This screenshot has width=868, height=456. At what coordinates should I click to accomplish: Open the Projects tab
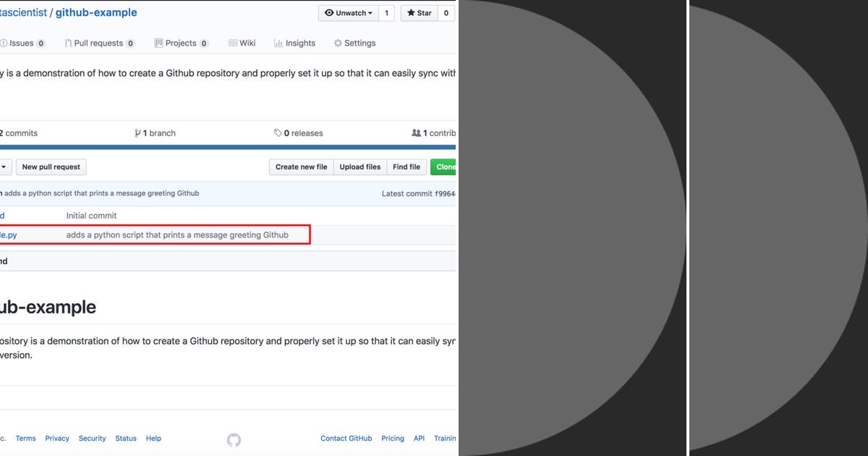(x=182, y=43)
